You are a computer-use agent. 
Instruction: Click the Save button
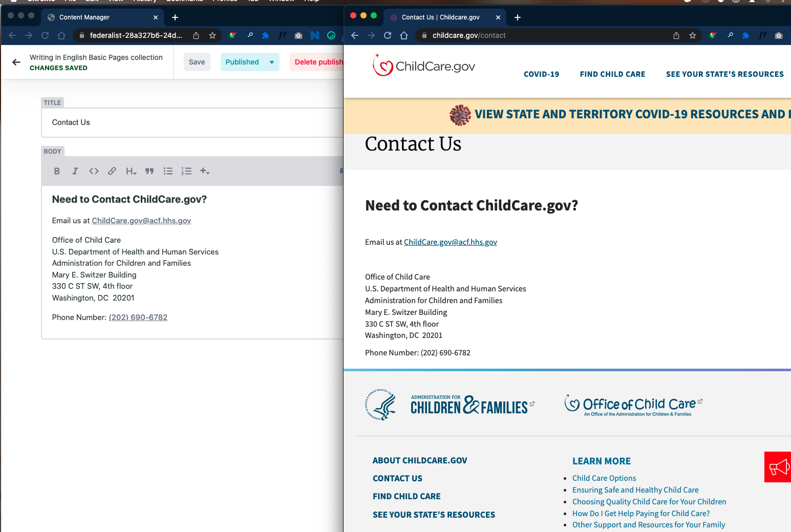pos(197,62)
